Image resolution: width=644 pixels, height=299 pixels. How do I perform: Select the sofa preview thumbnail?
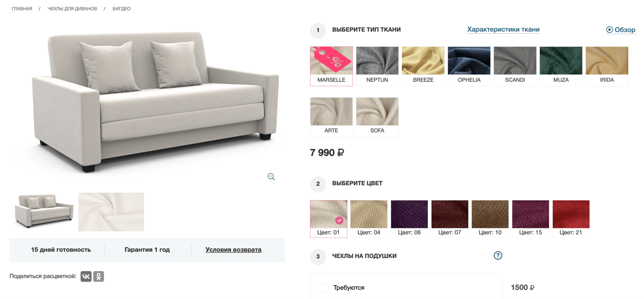click(x=43, y=212)
